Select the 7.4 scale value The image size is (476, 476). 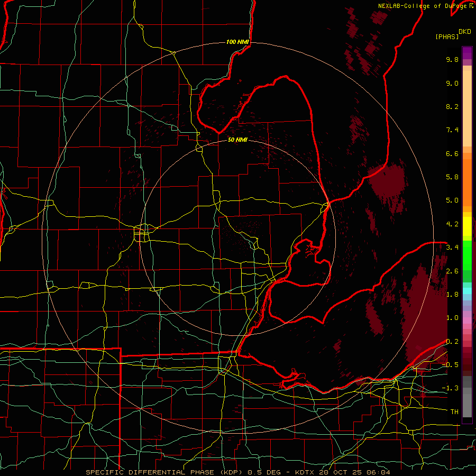point(452,130)
